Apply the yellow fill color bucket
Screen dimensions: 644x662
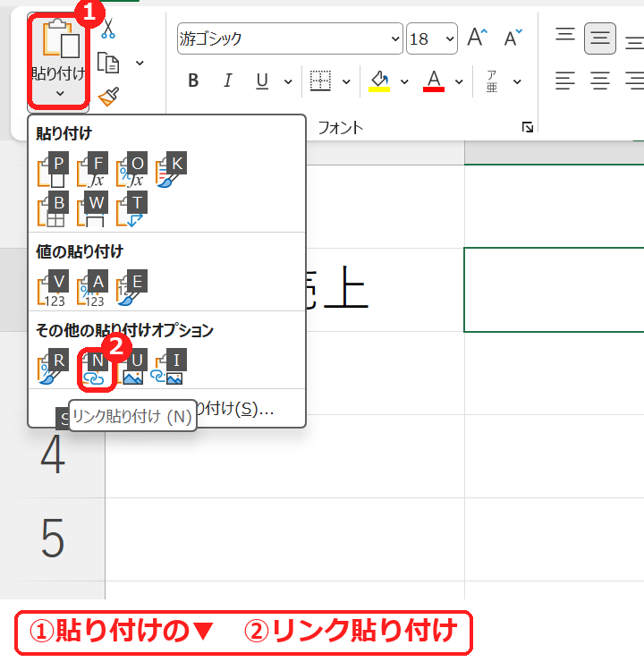(379, 81)
